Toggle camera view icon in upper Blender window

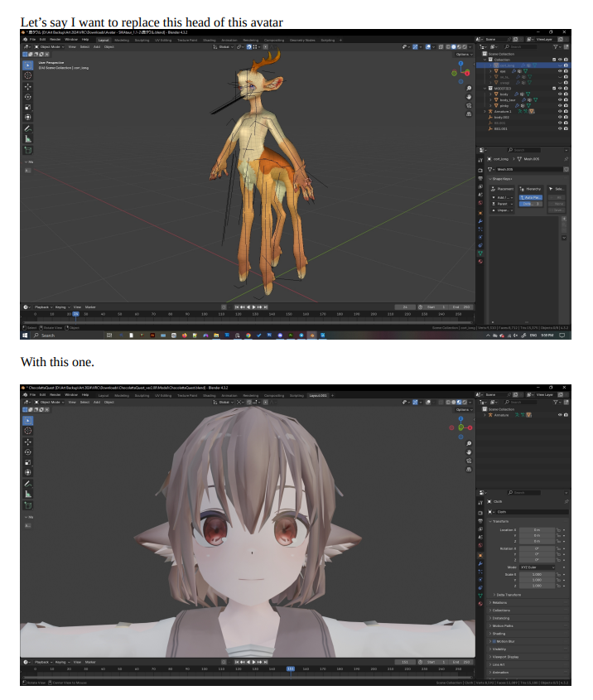point(469,105)
